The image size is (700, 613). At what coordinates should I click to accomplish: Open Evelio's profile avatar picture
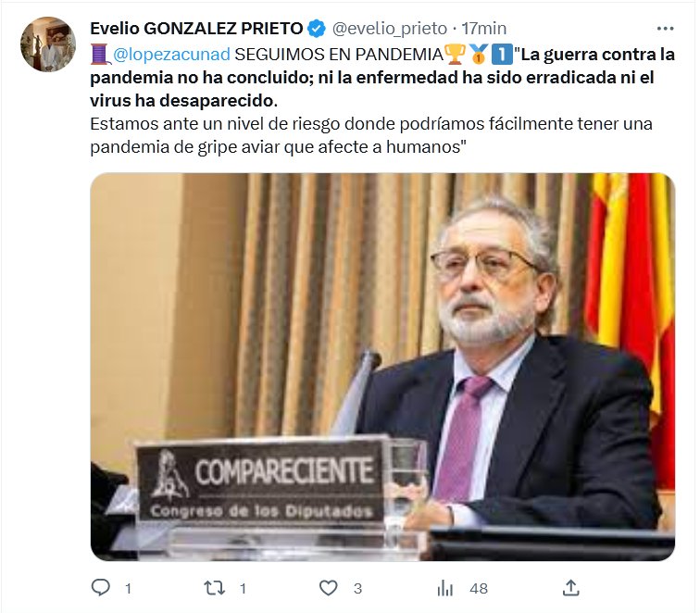coord(48,44)
